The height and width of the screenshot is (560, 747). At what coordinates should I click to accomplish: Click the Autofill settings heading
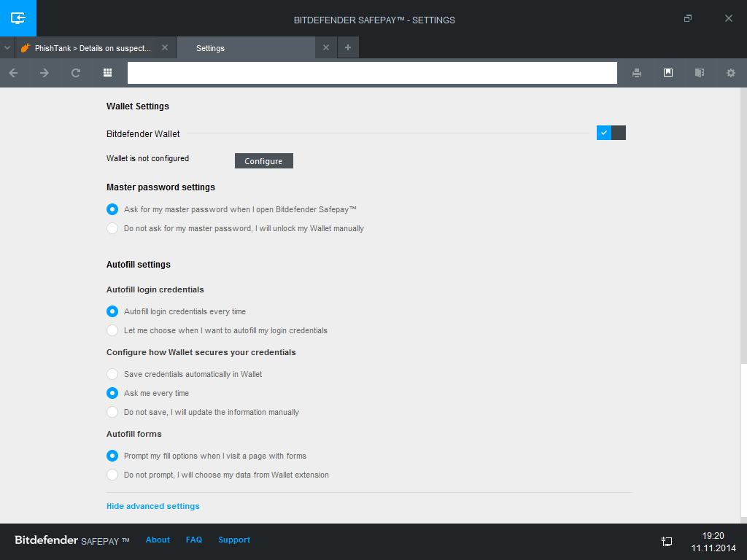pyautogui.click(x=138, y=264)
